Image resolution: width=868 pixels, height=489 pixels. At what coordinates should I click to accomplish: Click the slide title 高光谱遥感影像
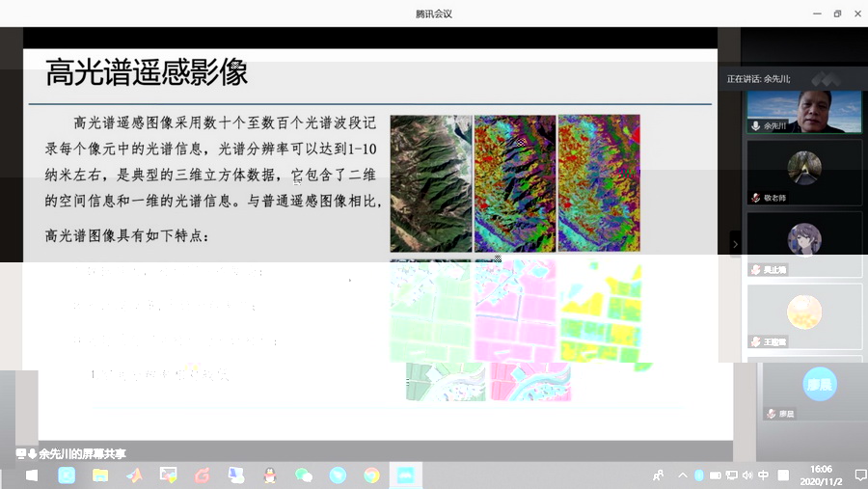coord(147,72)
